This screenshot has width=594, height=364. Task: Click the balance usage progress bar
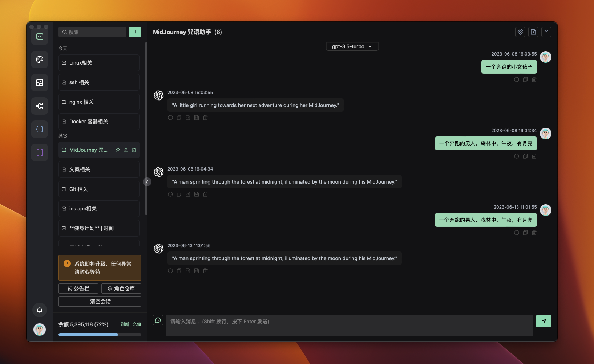100,335
